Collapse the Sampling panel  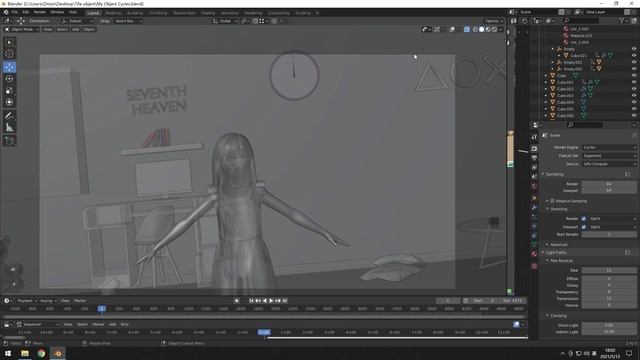543,174
